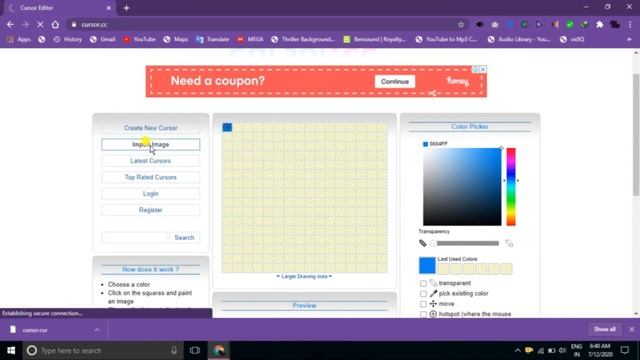Click the Windows taskbar search box
This screenshot has width=640, height=360.
[102, 350]
